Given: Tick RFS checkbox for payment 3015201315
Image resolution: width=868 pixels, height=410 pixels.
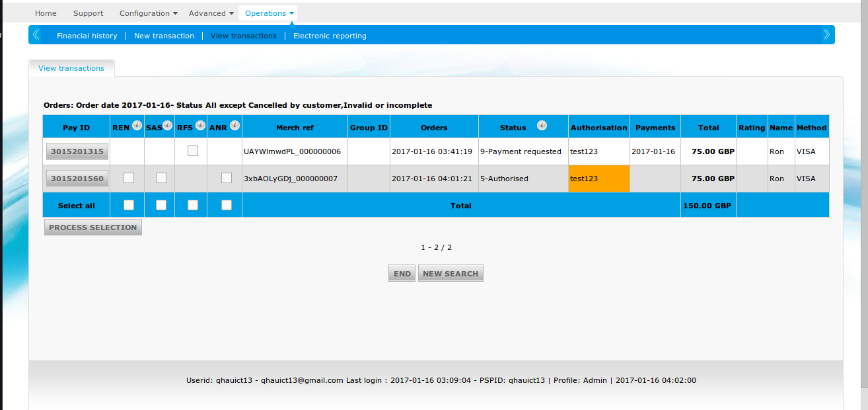Looking at the screenshot, I should tap(192, 151).
